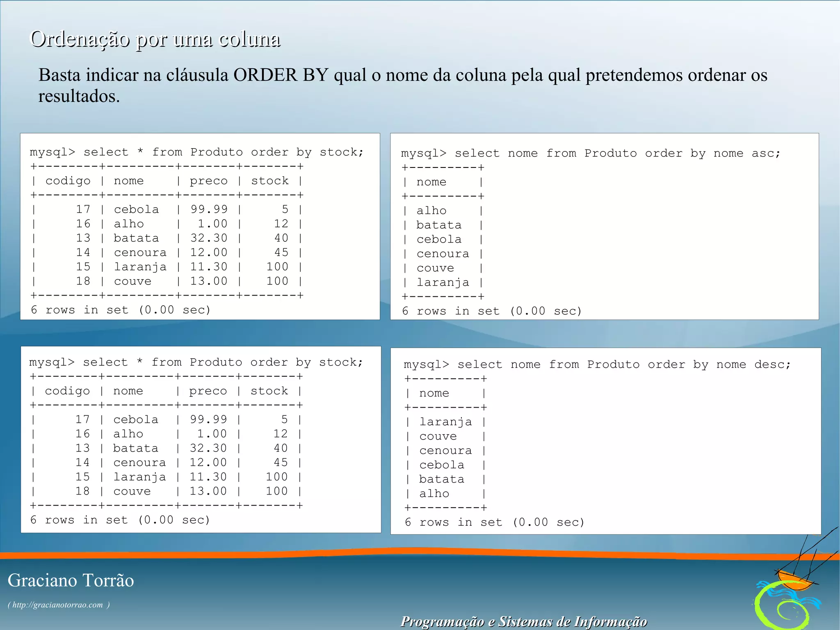Click the 'Programação e Sistemas de Informação' footer
Screen dimensions: 840x630
524,621
